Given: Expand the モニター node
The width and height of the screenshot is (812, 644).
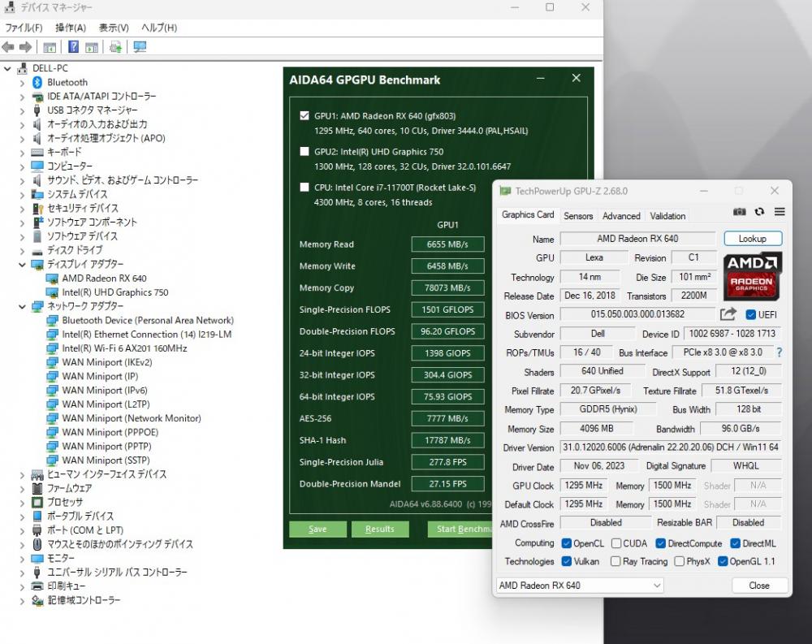Looking at the screenshot, I should (x=22, y=558).
